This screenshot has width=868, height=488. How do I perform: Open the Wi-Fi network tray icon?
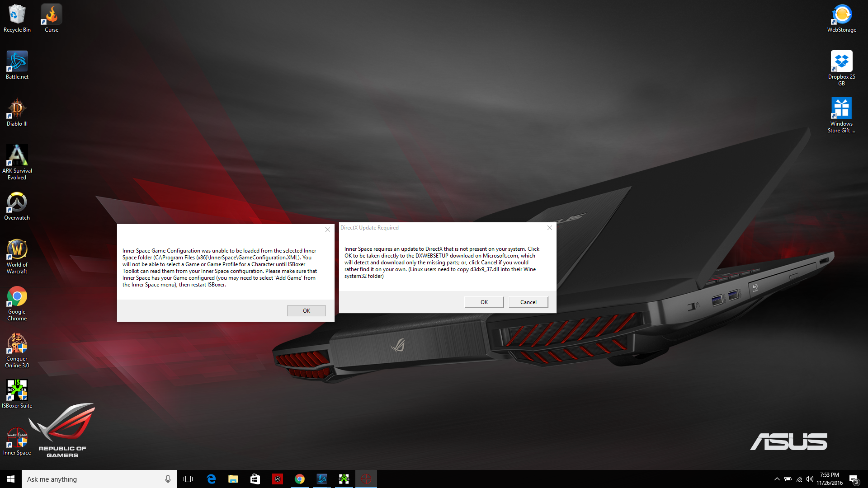(799, 479)
